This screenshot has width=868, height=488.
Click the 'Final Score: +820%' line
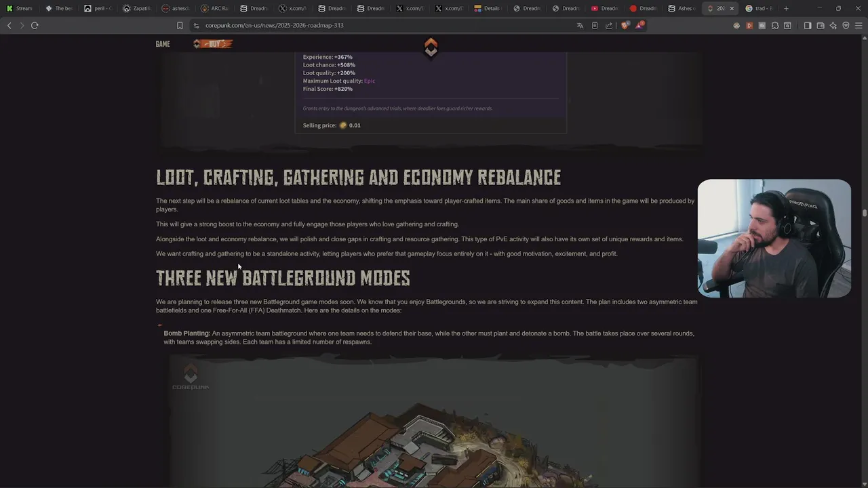click(328, 89)
